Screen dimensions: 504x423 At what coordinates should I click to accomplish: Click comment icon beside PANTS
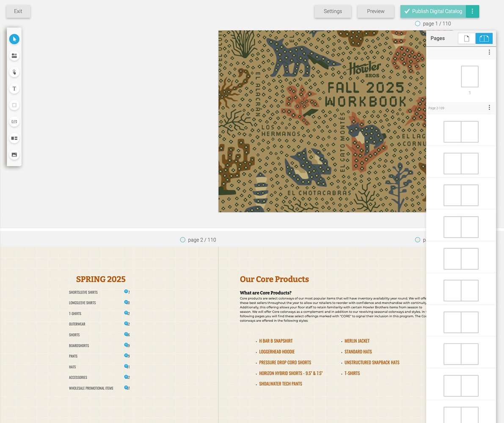127,356
